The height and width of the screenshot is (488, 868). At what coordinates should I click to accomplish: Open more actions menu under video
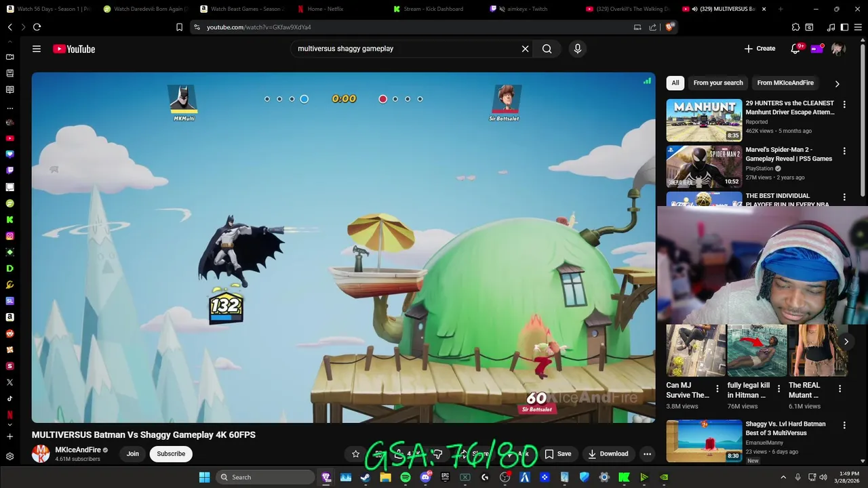647,454
